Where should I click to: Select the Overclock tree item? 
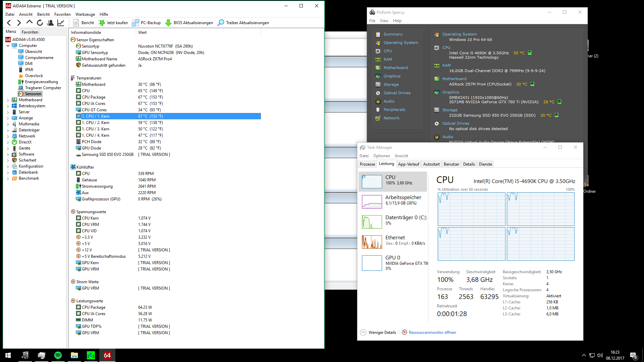click(34, 76)
